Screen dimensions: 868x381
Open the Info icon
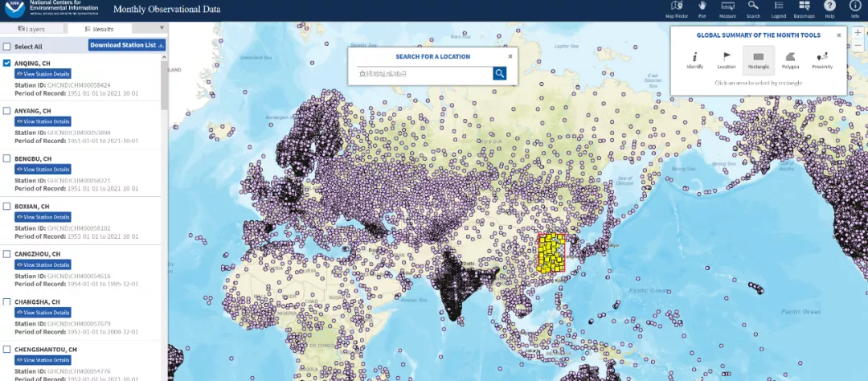coord(854,10)
